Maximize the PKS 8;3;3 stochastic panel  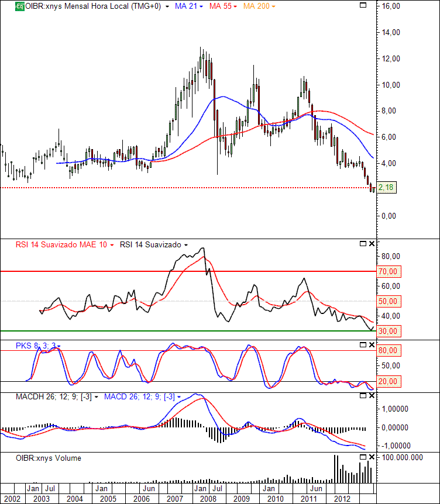tap(363, 344)
